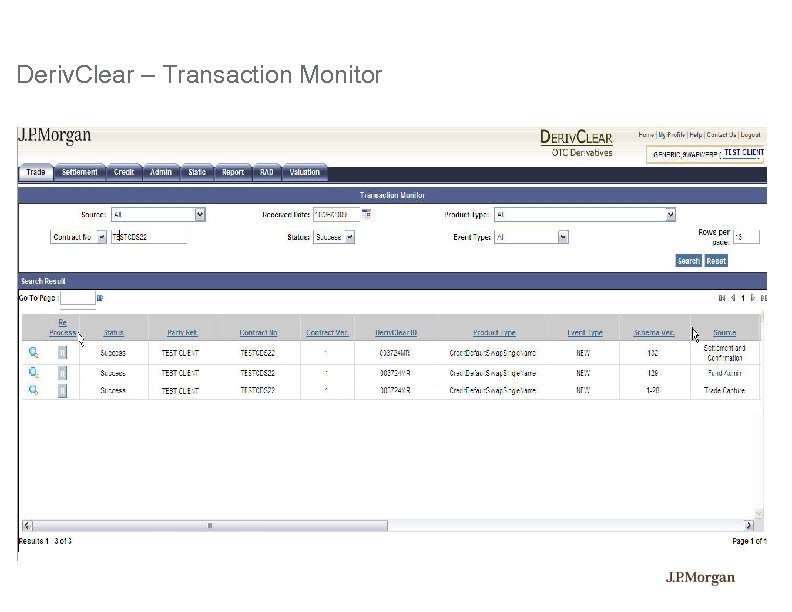Open the Source dropdown
This screenshot has width=792, height=612.
(x=200, y=215)
